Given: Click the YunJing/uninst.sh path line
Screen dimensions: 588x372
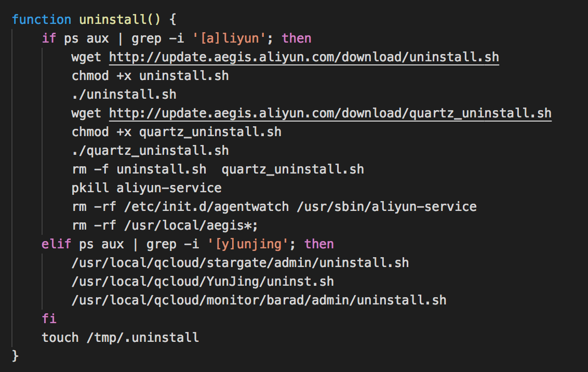Looking at the screenshot, I should [x=203, y=282].
